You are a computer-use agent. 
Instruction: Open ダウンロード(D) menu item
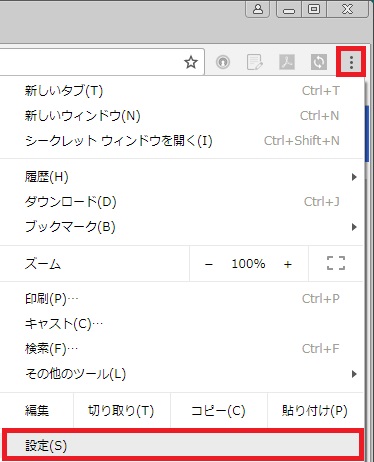(x=182, y=202)
